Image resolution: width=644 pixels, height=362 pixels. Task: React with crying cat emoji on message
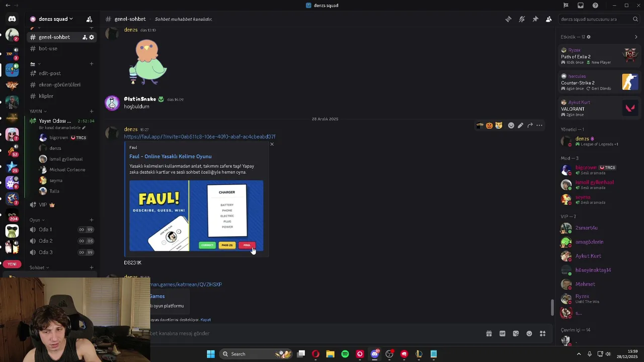tap(499, 125)
